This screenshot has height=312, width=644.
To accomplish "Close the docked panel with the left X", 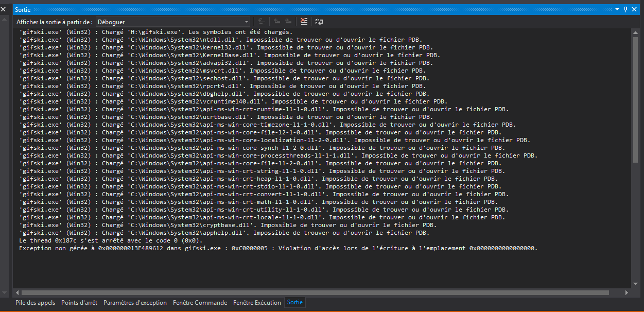I will click(x=4, y=9).
